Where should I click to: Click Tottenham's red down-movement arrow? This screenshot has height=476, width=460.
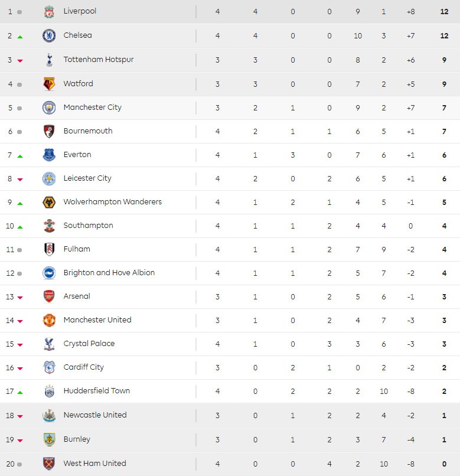pos(20,61)
